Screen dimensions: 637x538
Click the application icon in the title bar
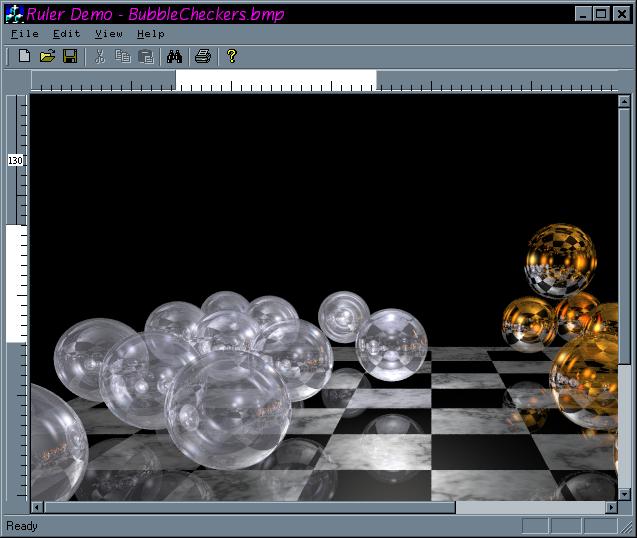(14, 13)
